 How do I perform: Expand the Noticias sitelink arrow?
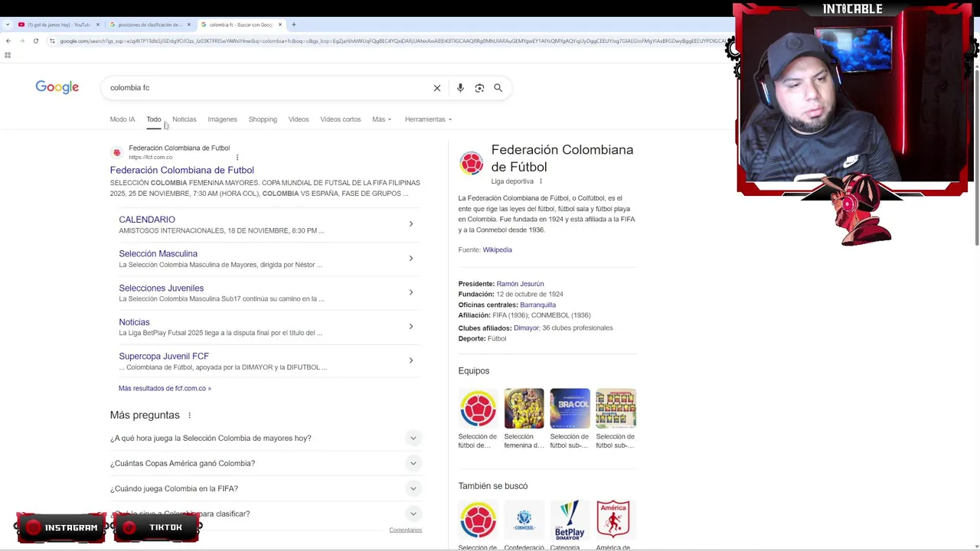(411, 327)
